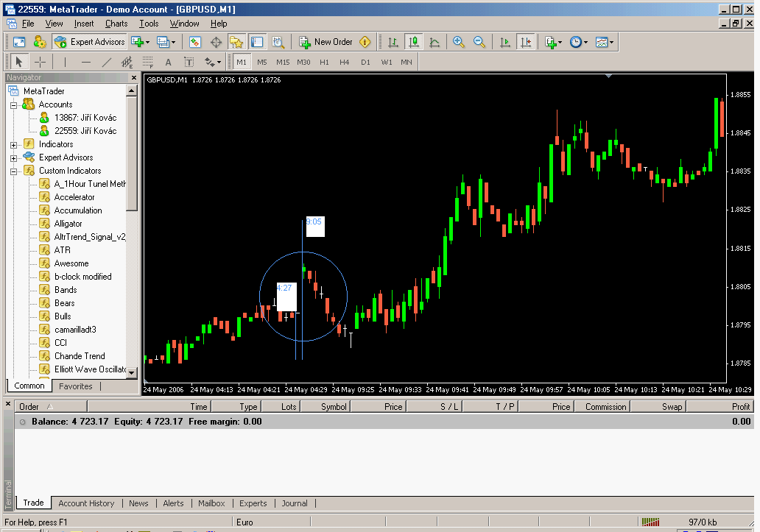Select the text A tool
760x532 pixels.
[x=168, y=62]
